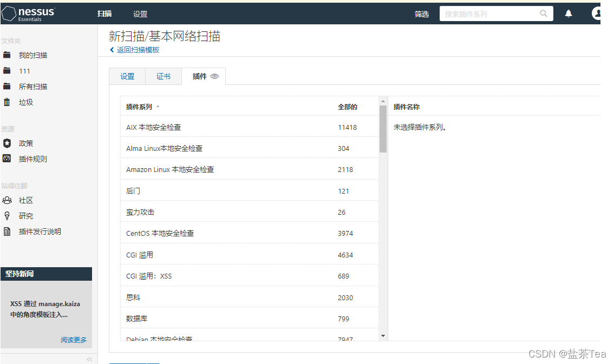The height and width of the screenshot is (364, 614).
Task: Click the document icon beside 插件发行说明
Action: (6, 231)
